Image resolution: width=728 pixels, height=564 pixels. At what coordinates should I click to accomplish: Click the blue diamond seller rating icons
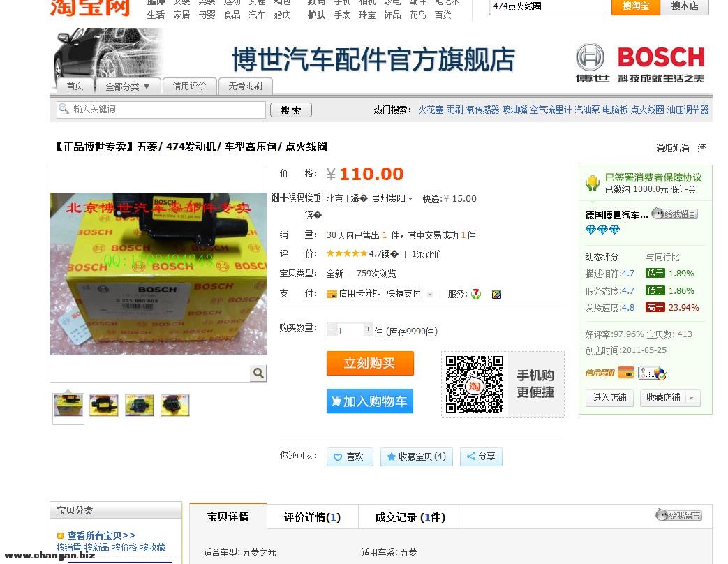(602, 230)
